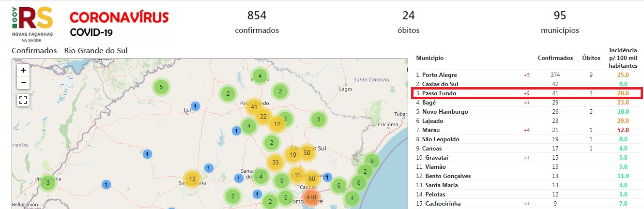Open the yellow cluster marked 19
Viewport: 644px width, 209px height.
292,155
